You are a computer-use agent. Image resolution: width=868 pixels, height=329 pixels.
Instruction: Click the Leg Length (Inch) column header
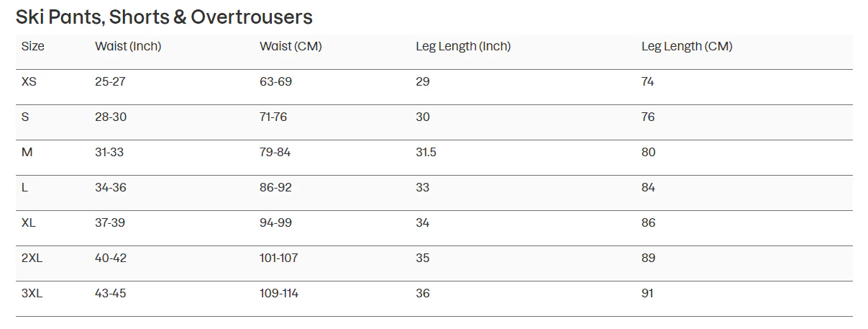[463, 47]
